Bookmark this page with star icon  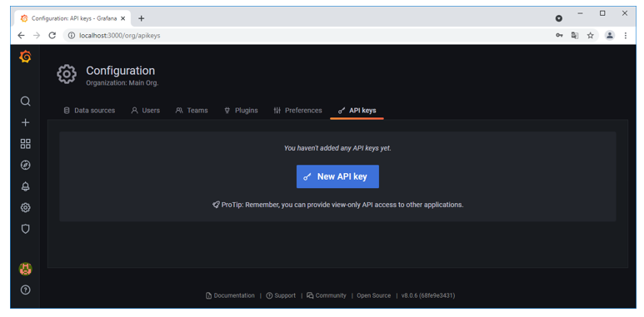point(590,36)
